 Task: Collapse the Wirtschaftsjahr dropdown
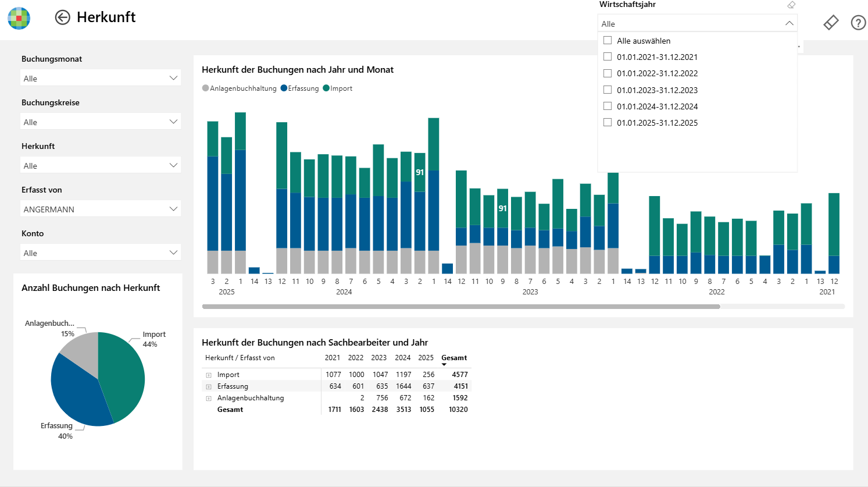(789, 23)
